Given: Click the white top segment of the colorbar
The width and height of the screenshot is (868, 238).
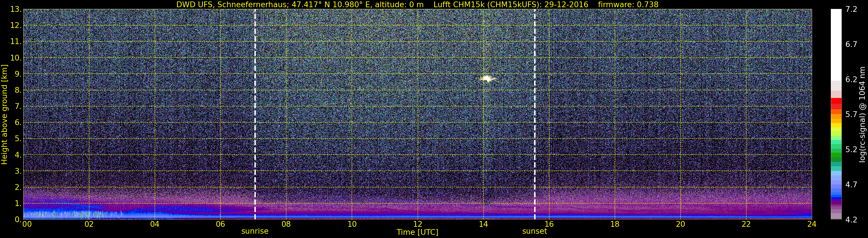Looking at the screenshot, I should tap(836, 44).
